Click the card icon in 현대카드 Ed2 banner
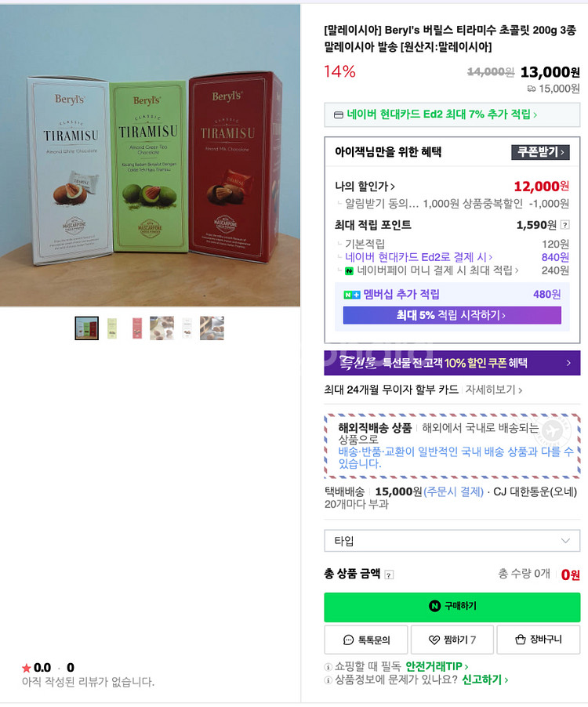 (338, 115)
